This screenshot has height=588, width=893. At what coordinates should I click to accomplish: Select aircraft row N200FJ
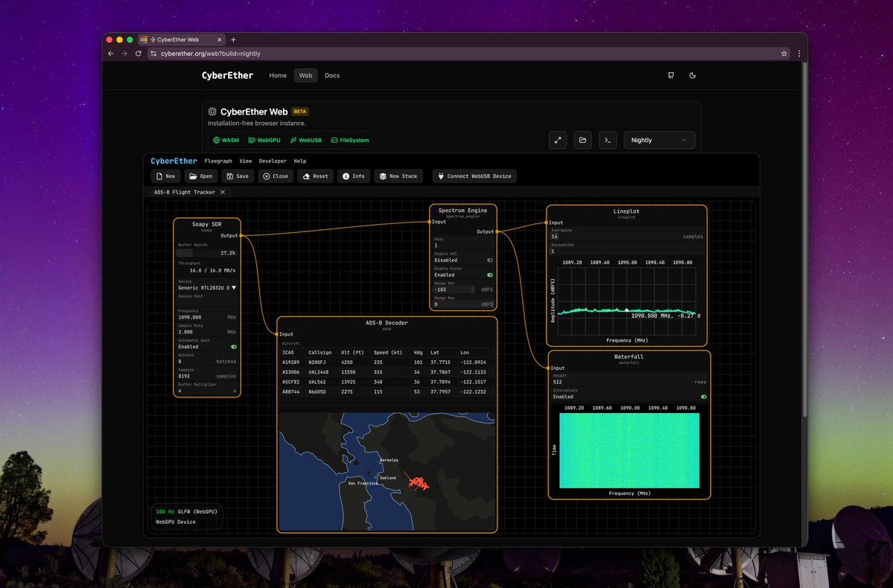[387, 362]
